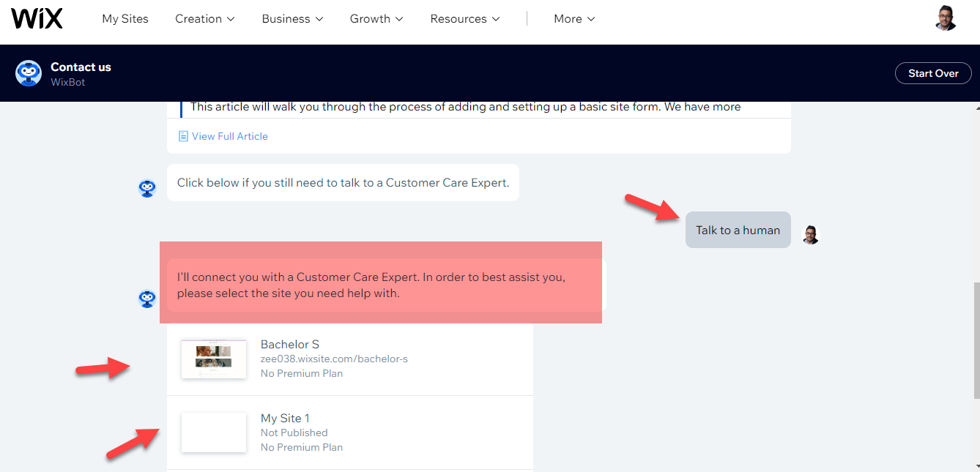Click the WixBot avatar beside the Customer Care message
Image resolution: width=980 pixels, height=472 pixels.
click(x=147, y=188)
